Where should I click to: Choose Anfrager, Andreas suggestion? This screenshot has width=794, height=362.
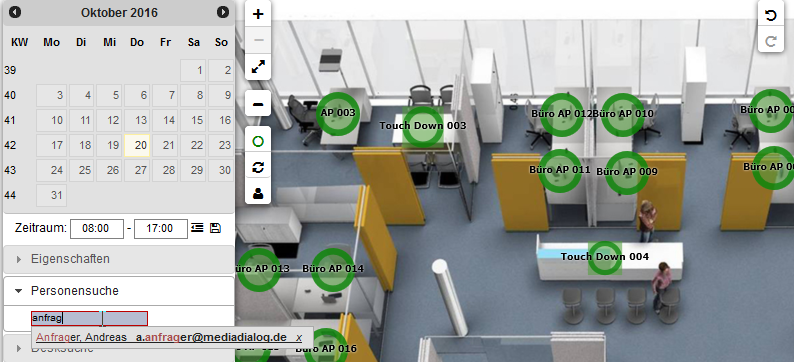pos(82,337)
